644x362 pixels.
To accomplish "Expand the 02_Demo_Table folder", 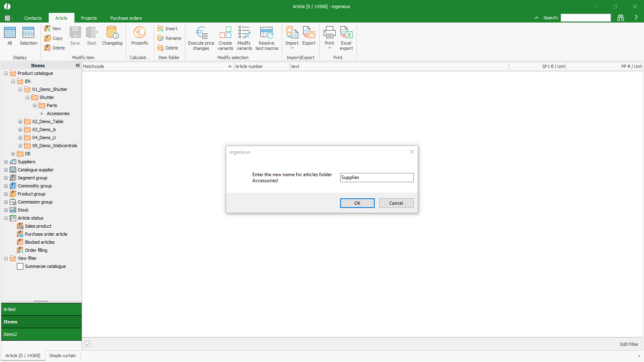I will (x=20, y=121).
